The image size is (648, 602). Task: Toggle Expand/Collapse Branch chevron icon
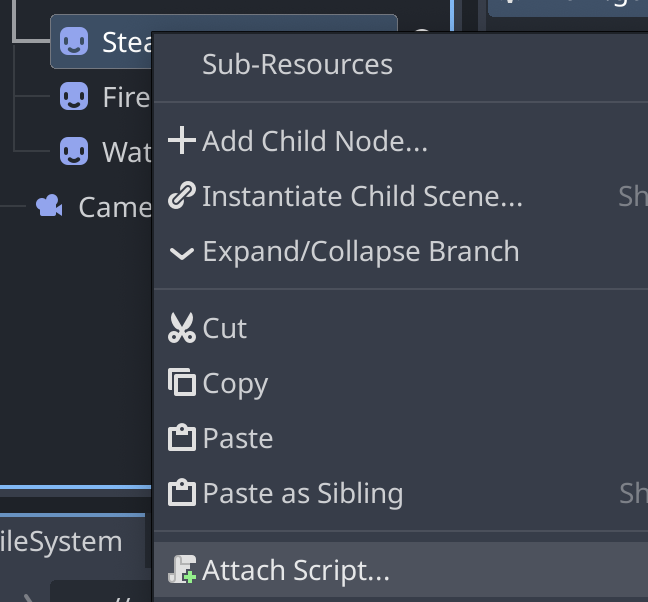tap(182, 252)
